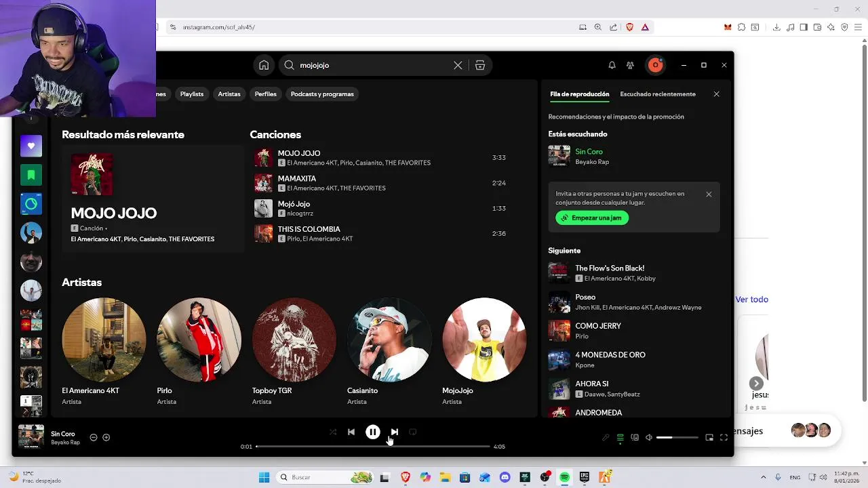
Task: Play MAMAXITA from Canciones list
Action: tap(380, 183)
